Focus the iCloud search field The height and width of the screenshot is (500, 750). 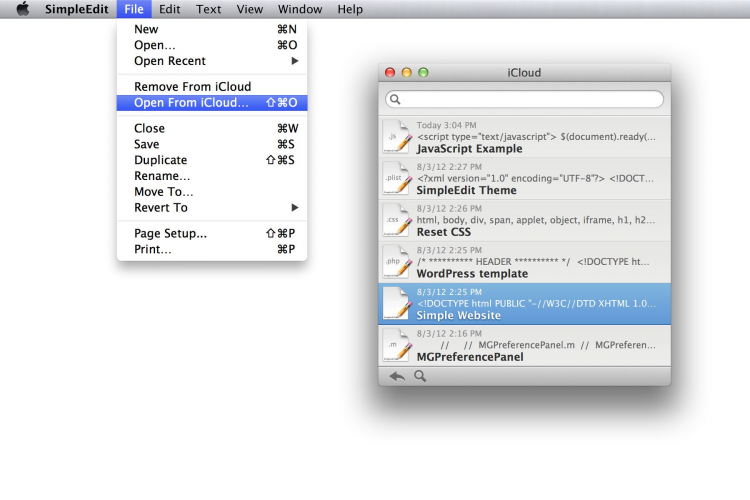(524, 99)
